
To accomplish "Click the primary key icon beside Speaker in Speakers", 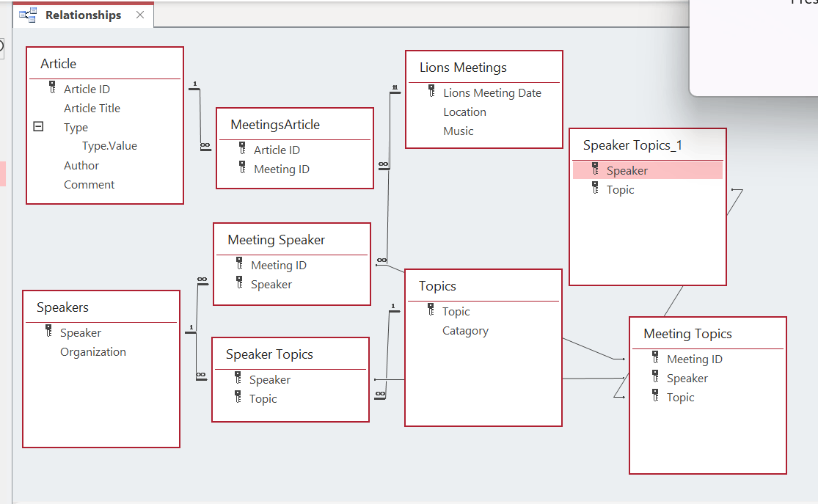I will pos(48,331).
